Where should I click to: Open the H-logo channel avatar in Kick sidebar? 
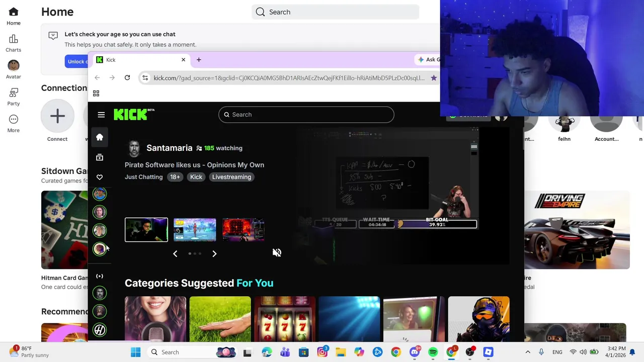pos(100,330)
